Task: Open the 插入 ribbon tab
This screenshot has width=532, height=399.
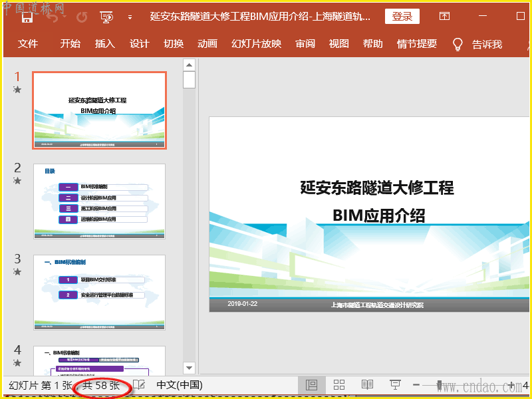Action: click(105, 44)
